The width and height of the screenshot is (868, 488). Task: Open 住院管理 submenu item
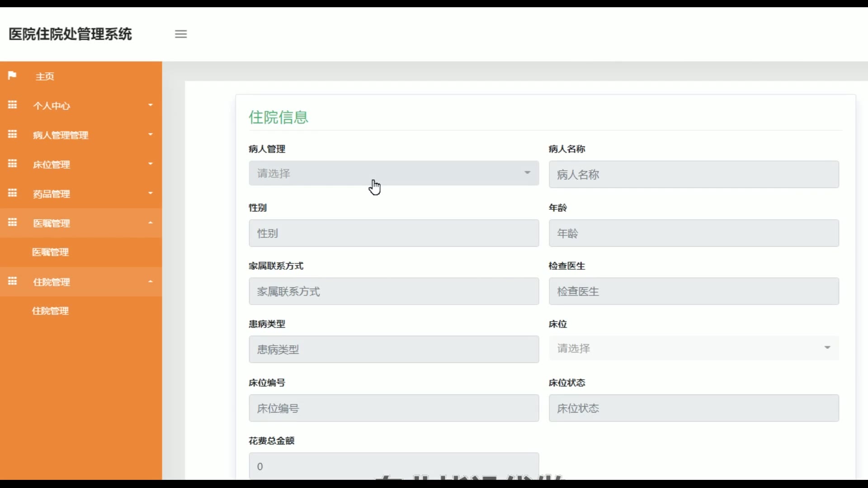(x=50, y=311)
